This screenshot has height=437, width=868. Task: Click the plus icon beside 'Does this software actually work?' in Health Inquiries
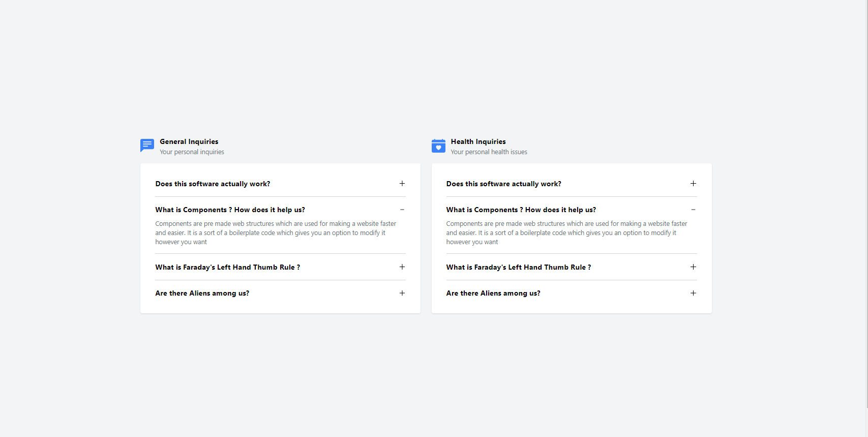[693, 184]
